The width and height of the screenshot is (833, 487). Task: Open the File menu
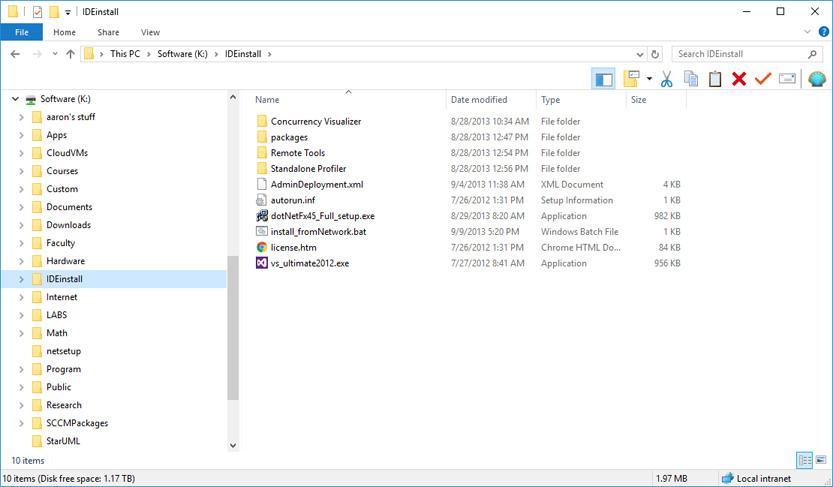click(21, 32)
